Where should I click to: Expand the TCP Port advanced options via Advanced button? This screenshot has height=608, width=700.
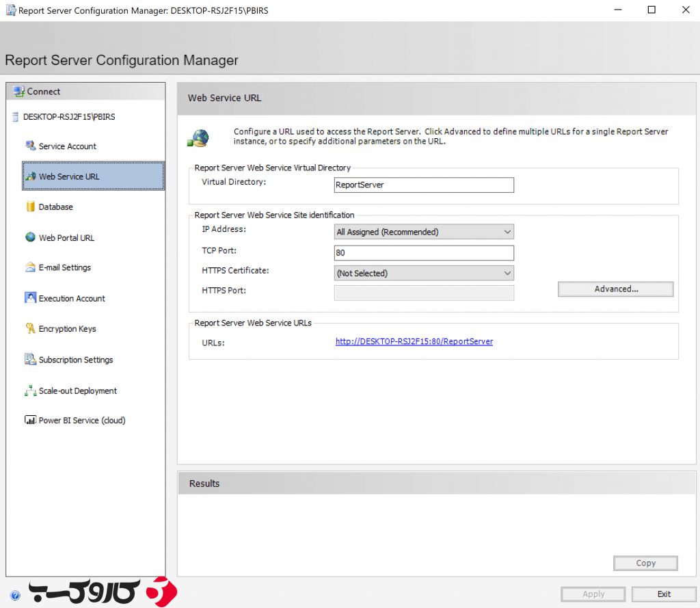pos(615,289)
